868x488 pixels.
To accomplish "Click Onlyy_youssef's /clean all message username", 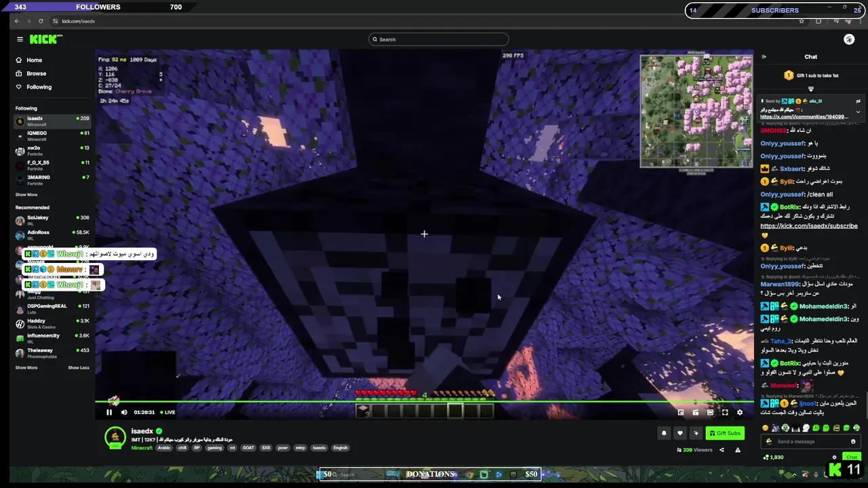I will click(782, 195).
